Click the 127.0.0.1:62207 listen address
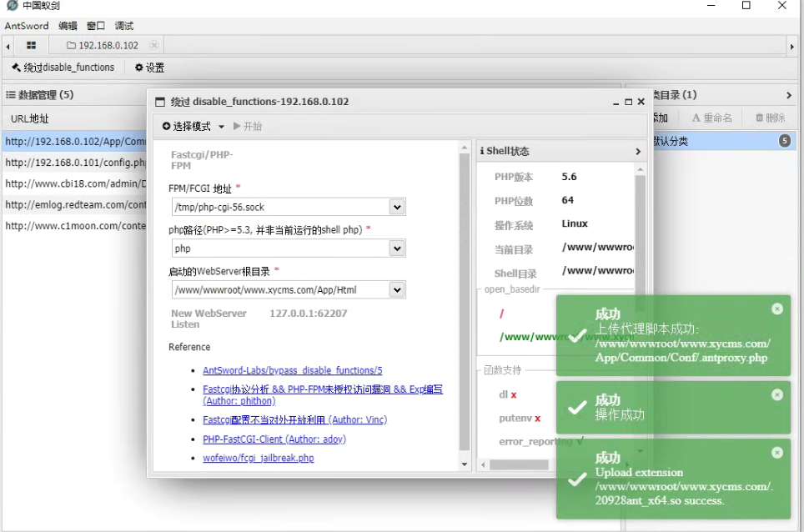This screenshot has height=532, width=804. point(308,314)
